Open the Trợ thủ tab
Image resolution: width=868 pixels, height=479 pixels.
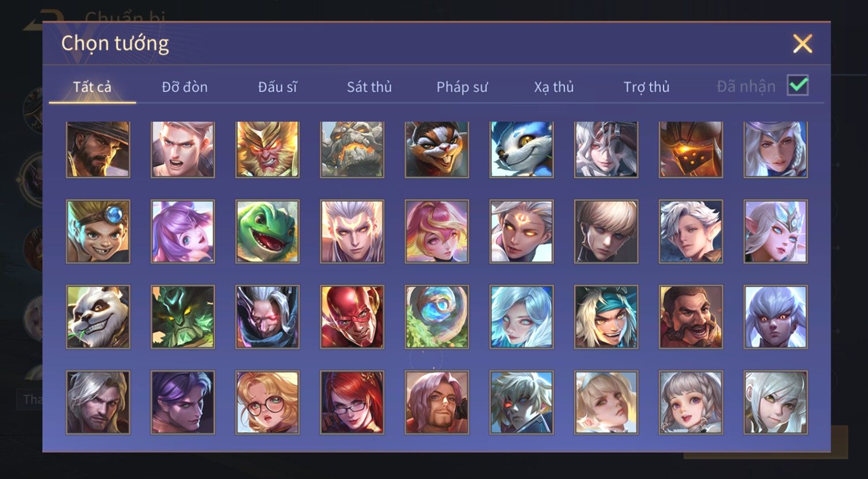click(x=646, y=87)
